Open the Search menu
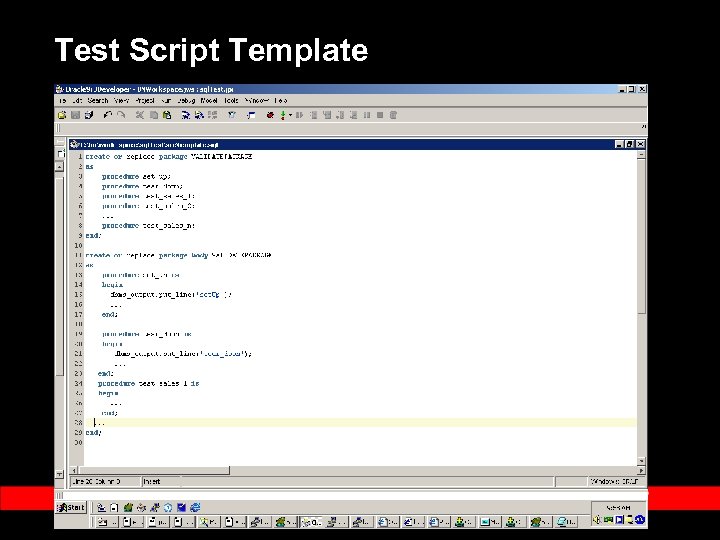This screenshot has height=540, width=720. coord(98,101)
